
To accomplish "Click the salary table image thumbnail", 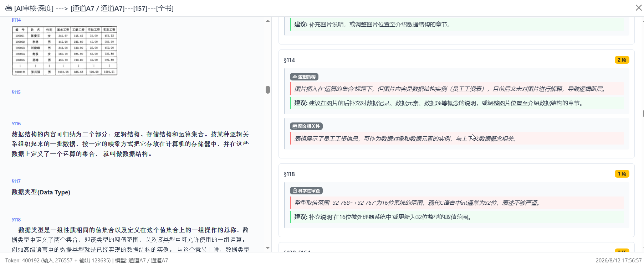I will point(65,51).
